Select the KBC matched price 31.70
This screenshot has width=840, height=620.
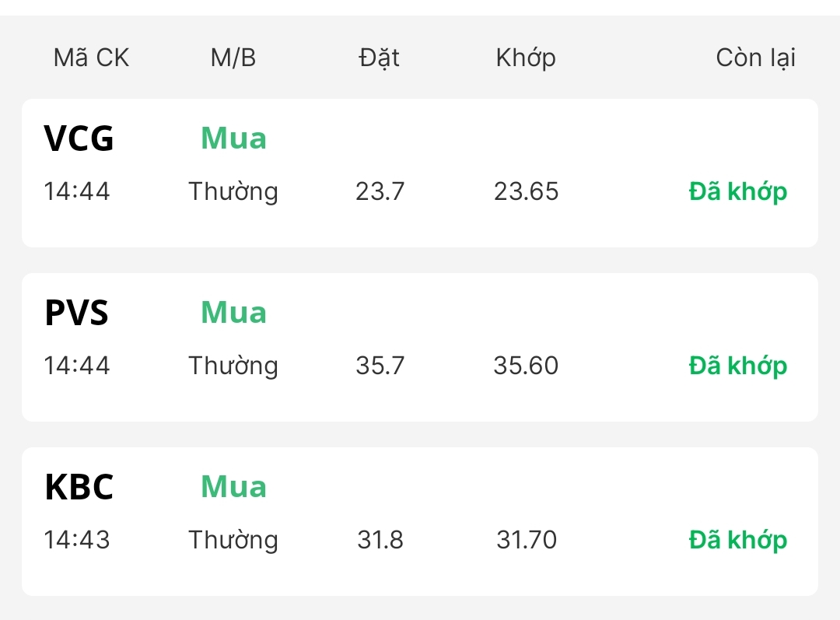coord(527,540)
